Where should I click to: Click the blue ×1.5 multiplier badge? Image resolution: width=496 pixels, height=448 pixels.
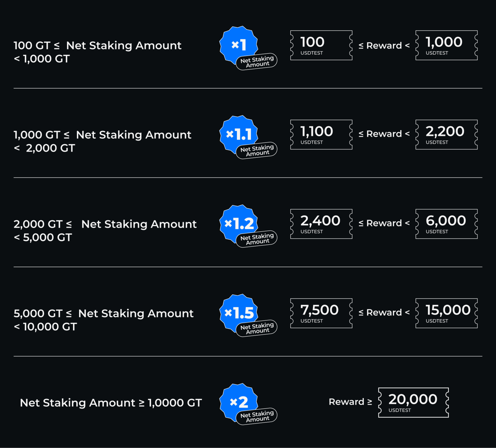coord(239,313)
